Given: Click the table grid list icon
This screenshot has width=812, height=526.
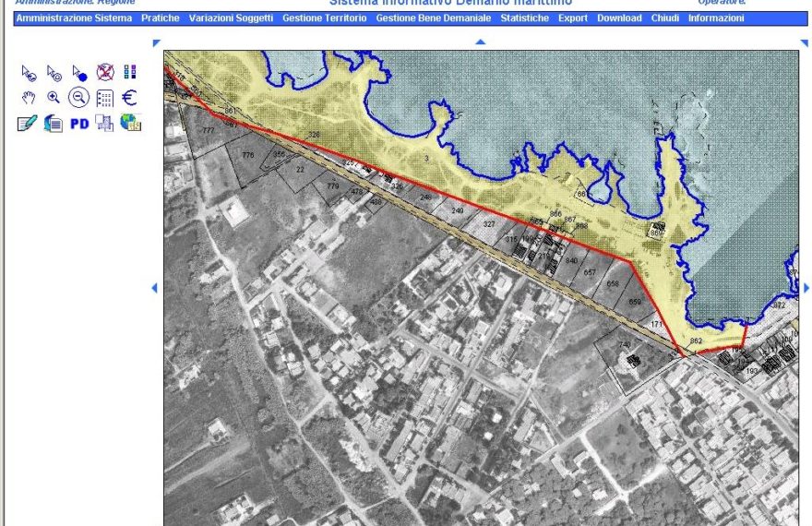Looking at the screenshot, I should (104, 98).
